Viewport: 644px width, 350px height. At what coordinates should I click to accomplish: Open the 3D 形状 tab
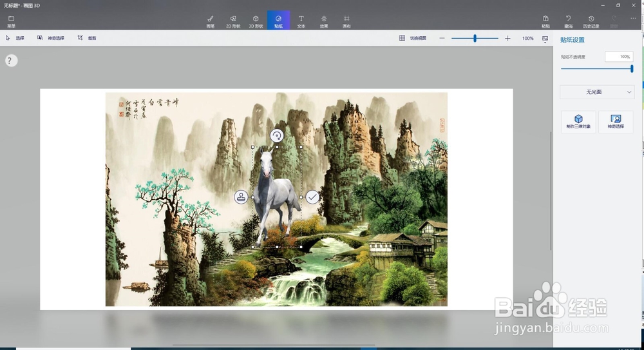pyautogui.click(x=256, y=21)
